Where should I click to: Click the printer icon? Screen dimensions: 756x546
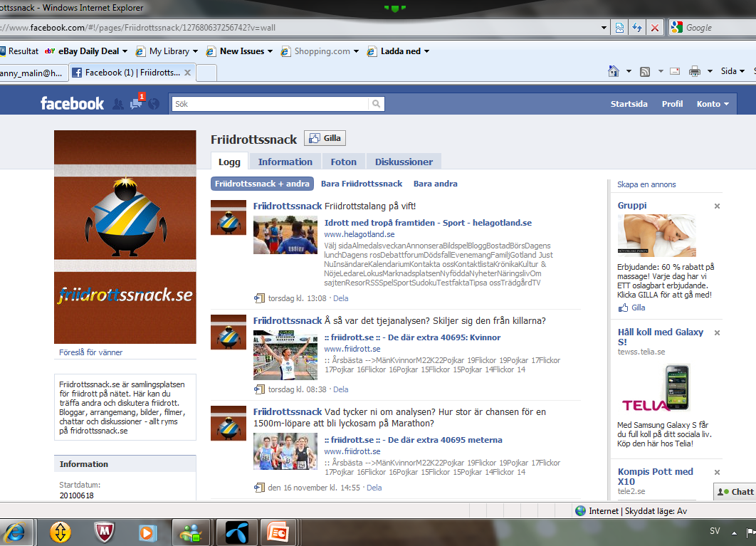(695, 71)
